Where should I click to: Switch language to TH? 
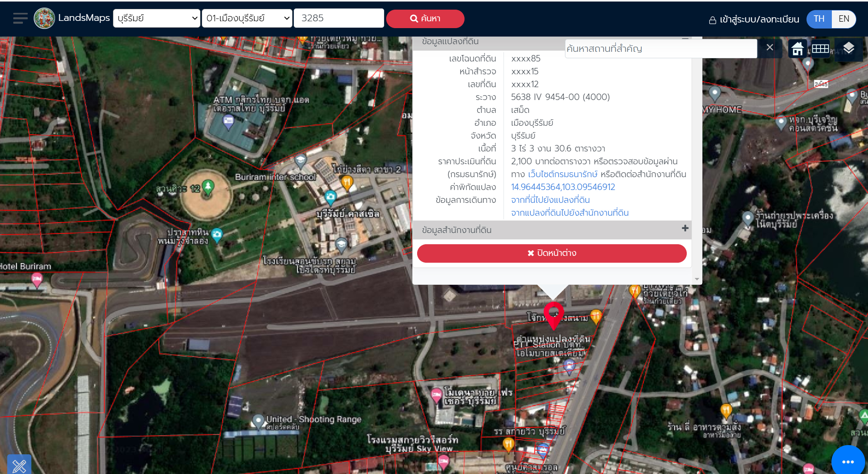pos(819,19)
